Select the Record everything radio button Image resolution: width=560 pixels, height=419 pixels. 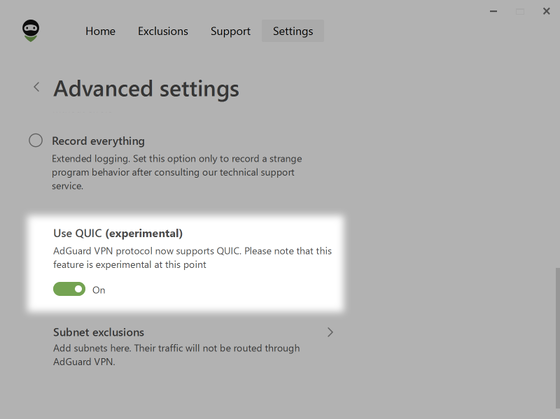click(36, 140)
